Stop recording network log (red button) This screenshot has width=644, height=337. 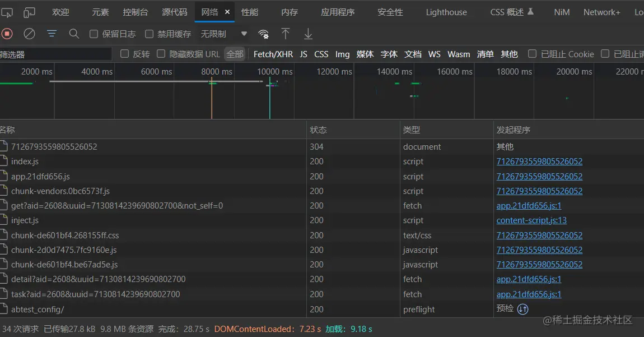pos(7,34)
